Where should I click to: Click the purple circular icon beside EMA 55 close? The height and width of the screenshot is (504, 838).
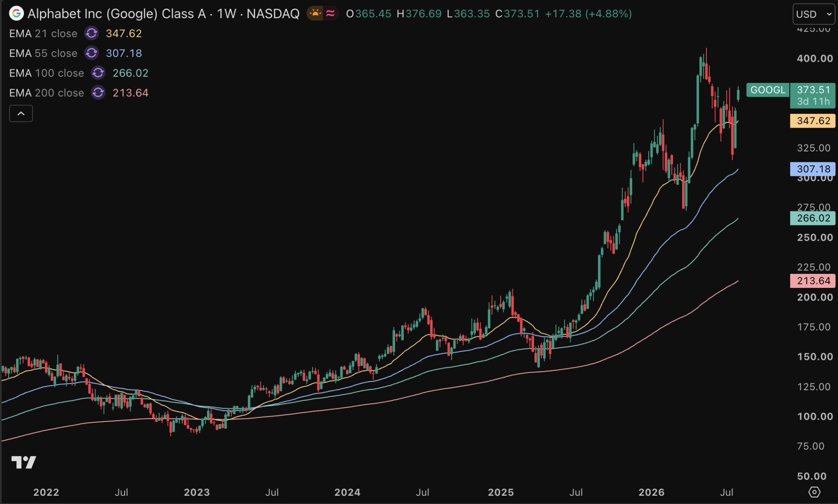point(92,53)
